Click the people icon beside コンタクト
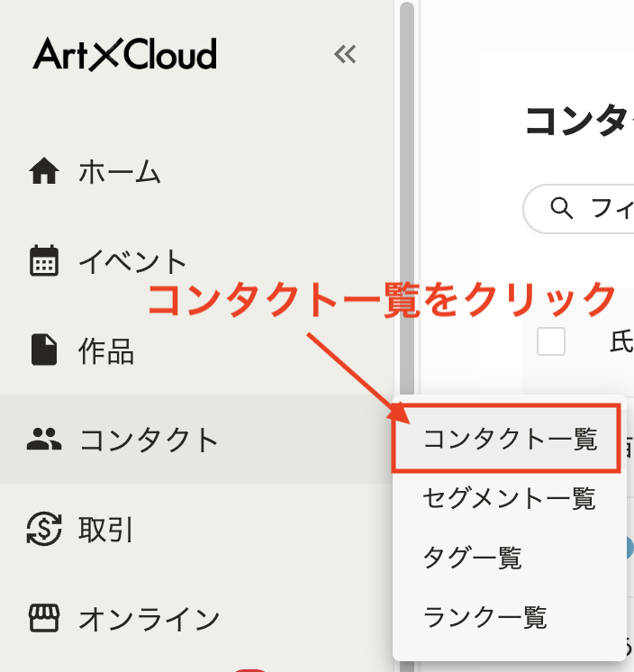 pos(44,440)
